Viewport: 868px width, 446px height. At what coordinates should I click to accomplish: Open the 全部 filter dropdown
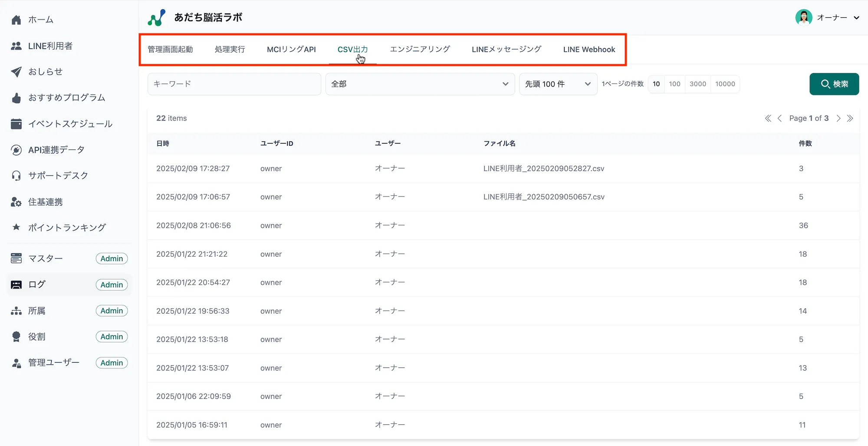(x=419, y=84)
